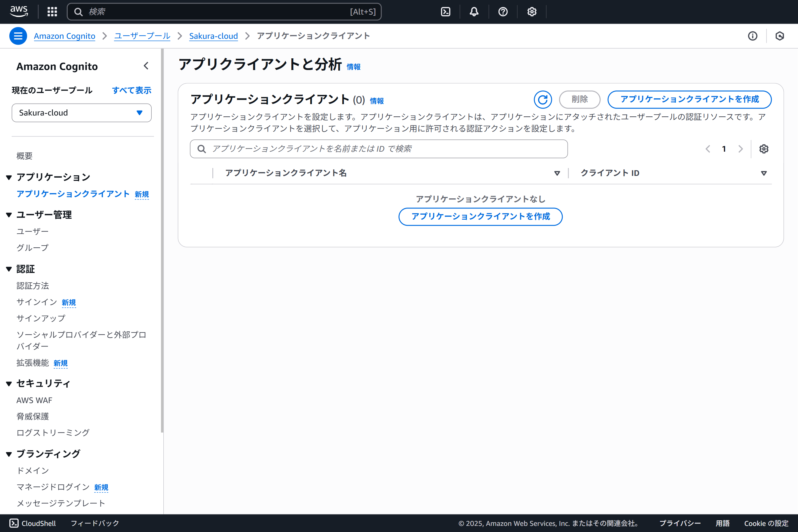Viewport: 798px width, 532px height.
Task: Open Cookie の設定 in footer
Action: [766, 523]
